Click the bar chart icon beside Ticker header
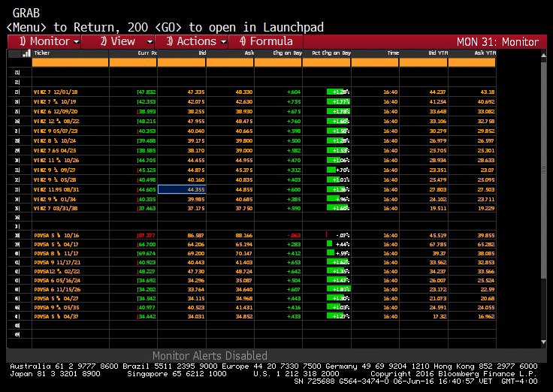This screenshot has height=392, width=553. (x=26, y=53)
